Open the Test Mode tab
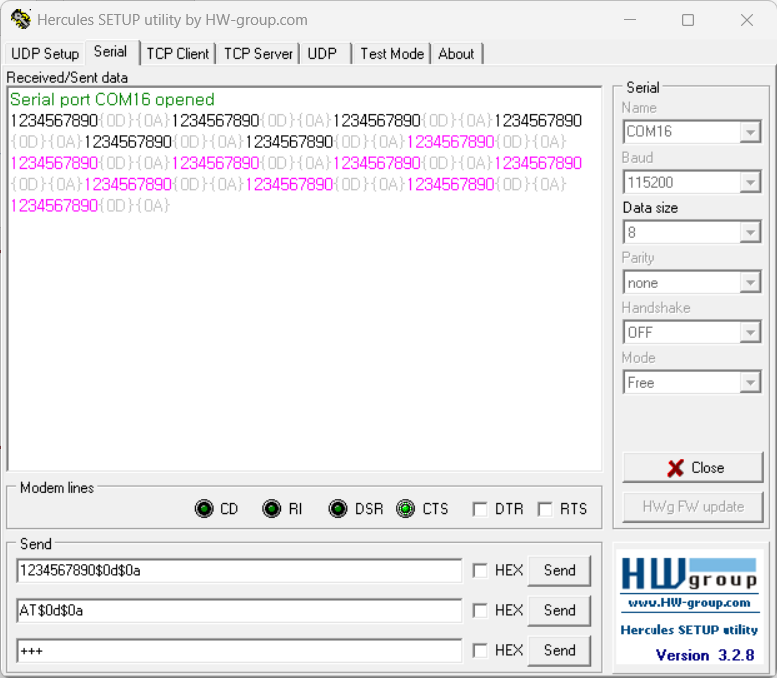Viewport: 777px width, 678px height. click(392, 54)
